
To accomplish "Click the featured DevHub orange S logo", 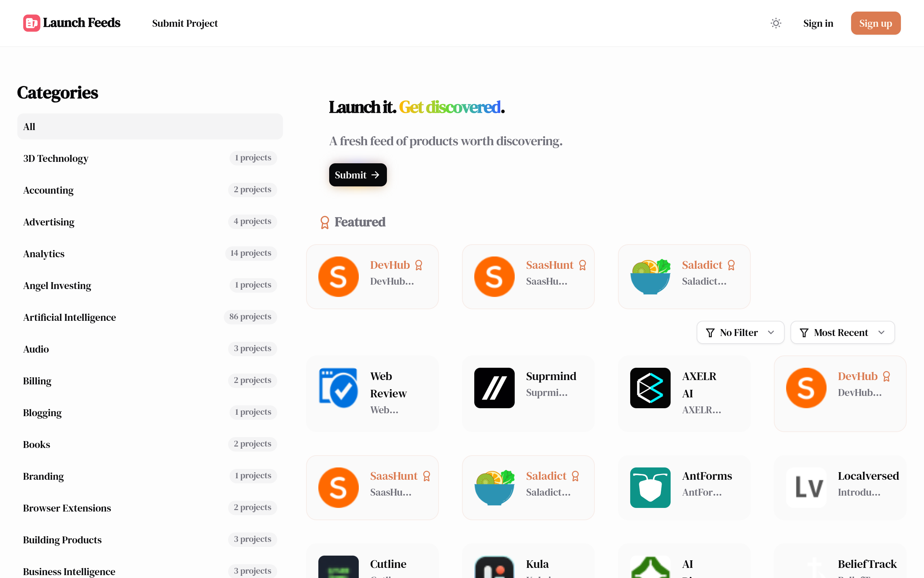I will click(x=338, y=276).
